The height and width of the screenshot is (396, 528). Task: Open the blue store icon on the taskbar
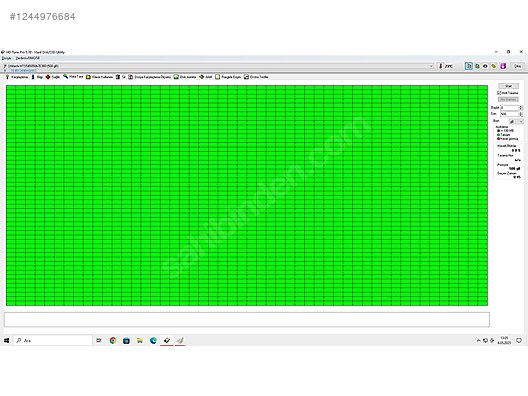click(126, 341)
